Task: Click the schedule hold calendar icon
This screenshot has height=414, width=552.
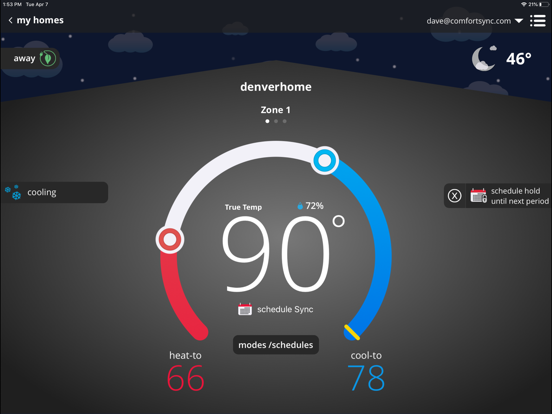Action: click(478, 195)
